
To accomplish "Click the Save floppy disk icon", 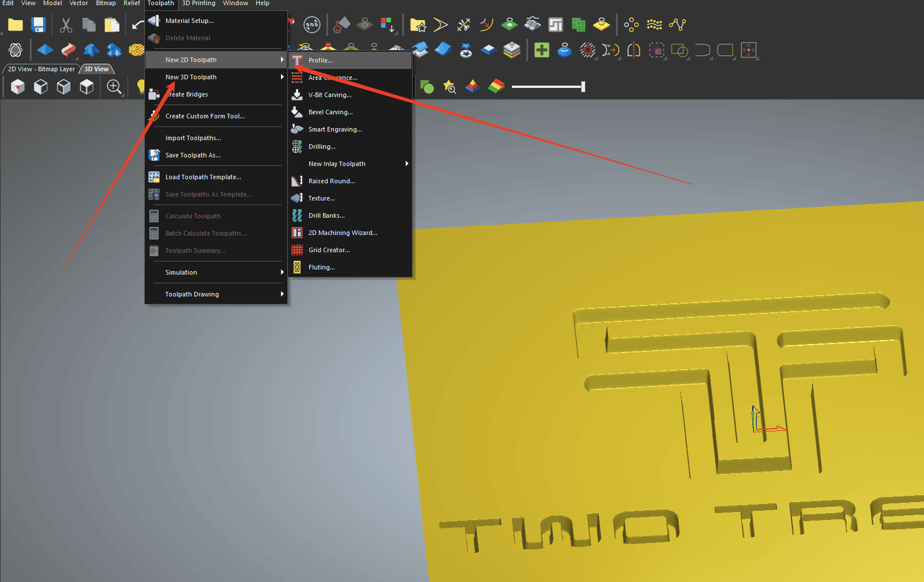I will tap(38, 25).
